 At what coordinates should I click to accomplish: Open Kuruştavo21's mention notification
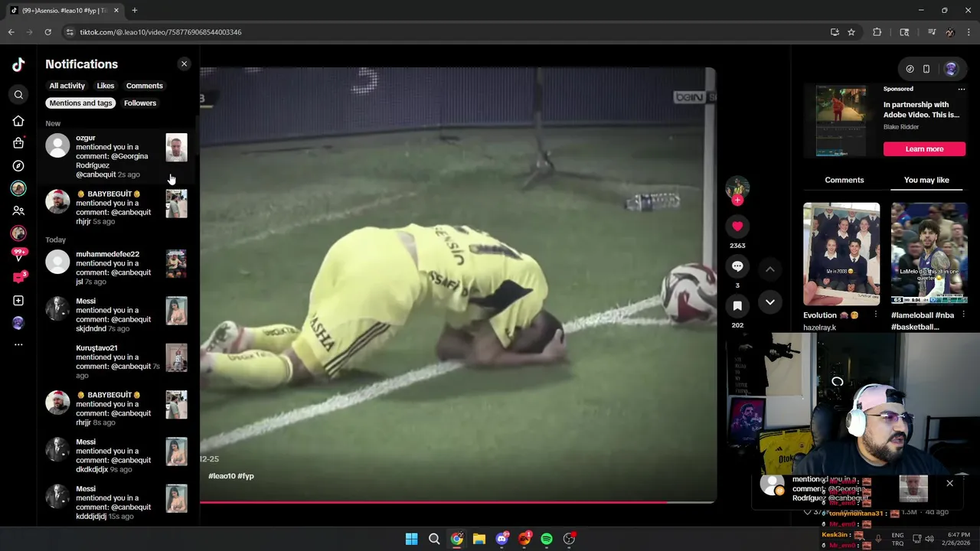click(x=116, y=361)
